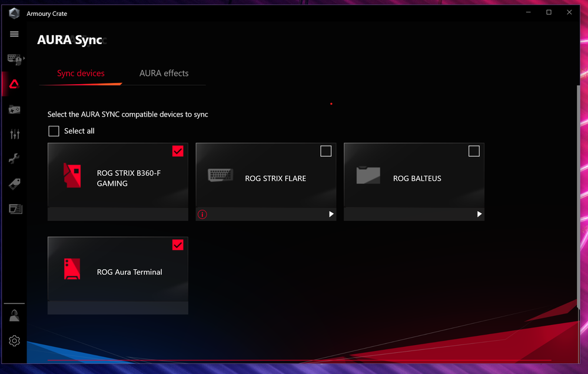The image size is (588, 374).
Task: Click the ROG STRIX FLARE label
Action: 275,178
